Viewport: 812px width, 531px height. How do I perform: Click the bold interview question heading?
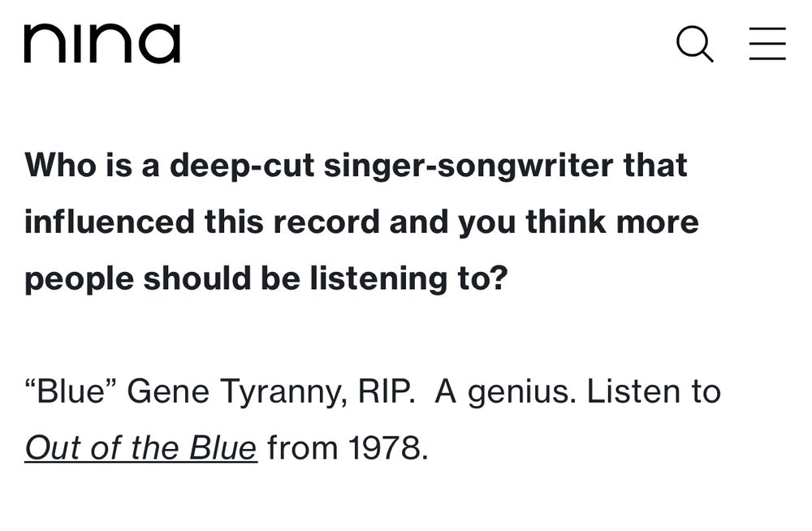361,222
